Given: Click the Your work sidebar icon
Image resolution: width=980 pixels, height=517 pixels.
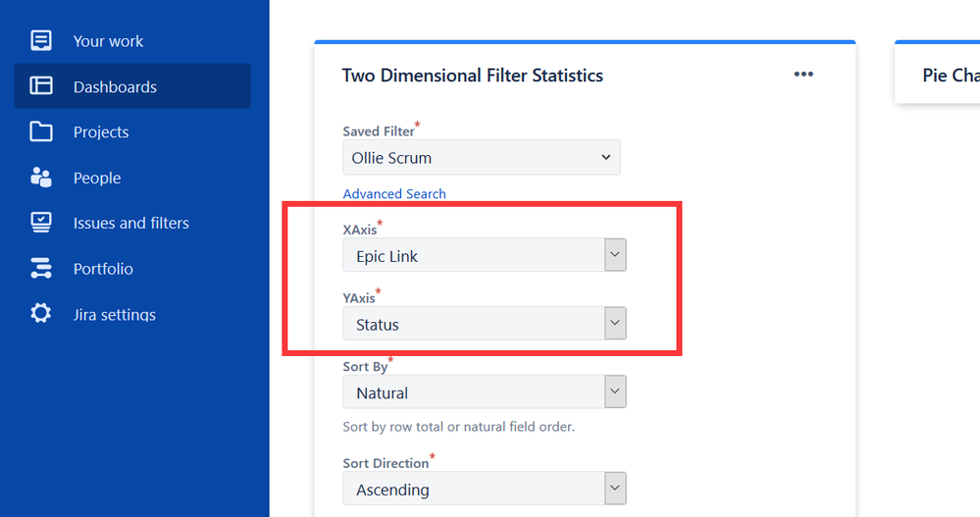Looking at the screenshot, I should click(x=41, y=40).
